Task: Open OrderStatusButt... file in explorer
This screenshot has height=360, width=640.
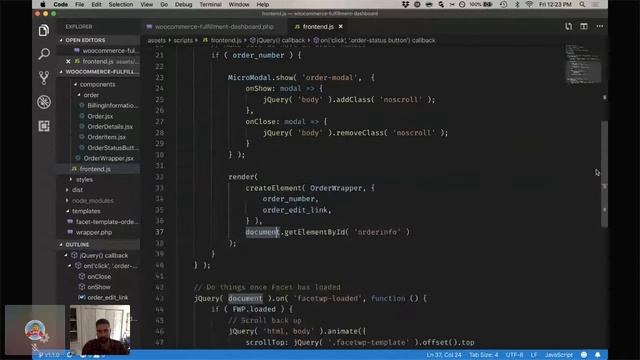Action: tap(113, 148)
